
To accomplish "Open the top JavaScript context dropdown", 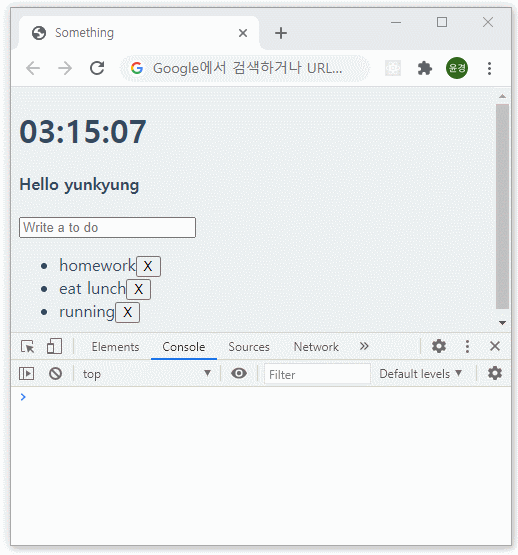I will 147,374.
